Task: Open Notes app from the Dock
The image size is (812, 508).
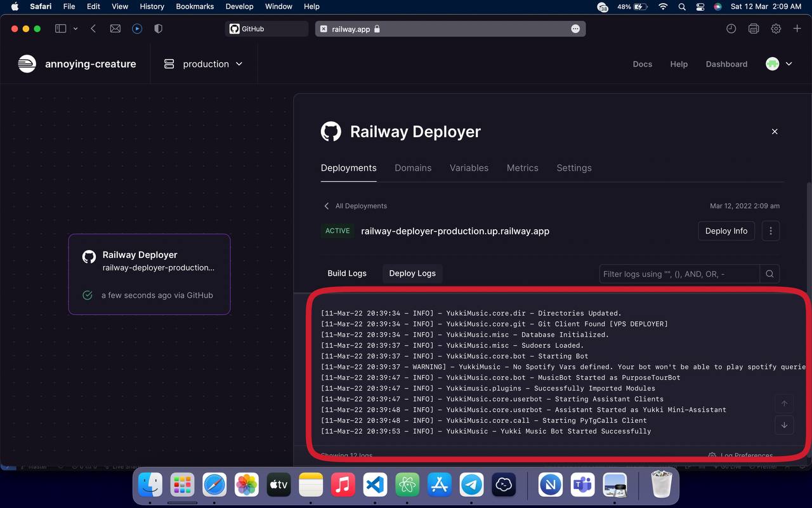Action: tap(311, 485)
